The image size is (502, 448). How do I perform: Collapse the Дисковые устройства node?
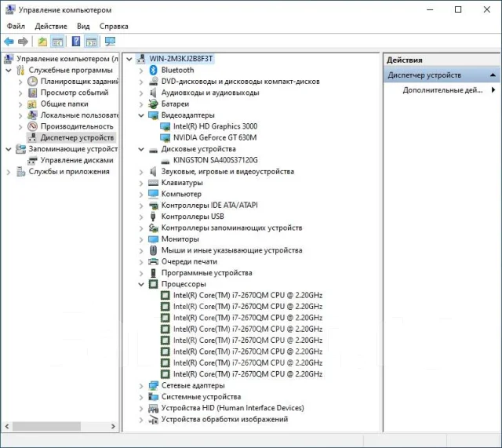[x=141, y=149]
